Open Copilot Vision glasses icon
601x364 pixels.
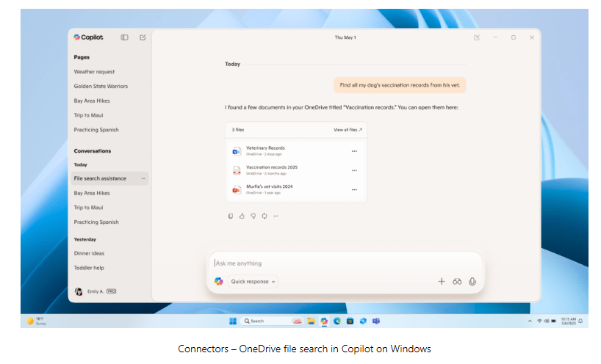(x=457, y=281)
